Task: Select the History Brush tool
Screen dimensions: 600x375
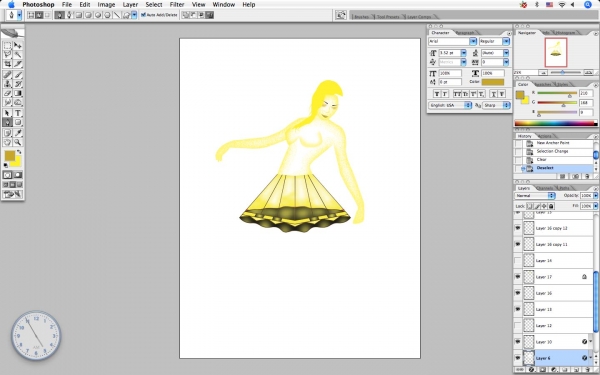Action: (x=18, y=84)
